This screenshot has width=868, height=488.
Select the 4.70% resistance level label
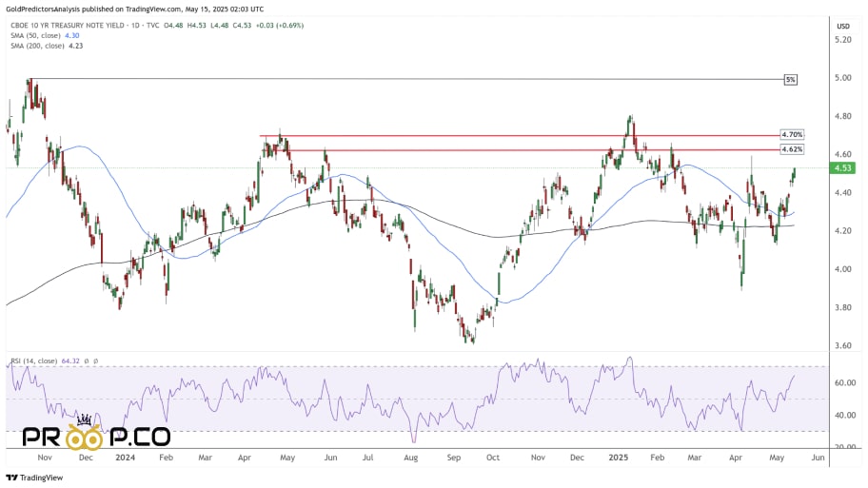[792, 134]
